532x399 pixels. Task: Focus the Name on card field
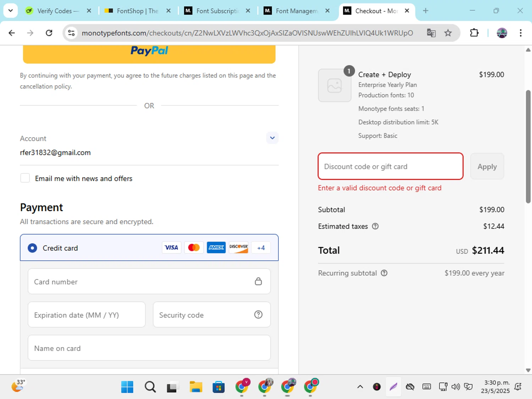(149, 348)
